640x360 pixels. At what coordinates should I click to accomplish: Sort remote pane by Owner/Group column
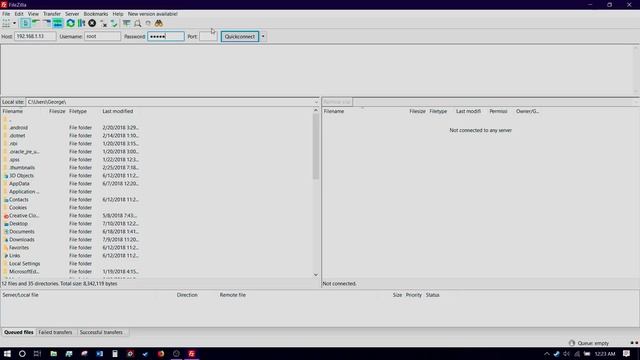[527, 111]
